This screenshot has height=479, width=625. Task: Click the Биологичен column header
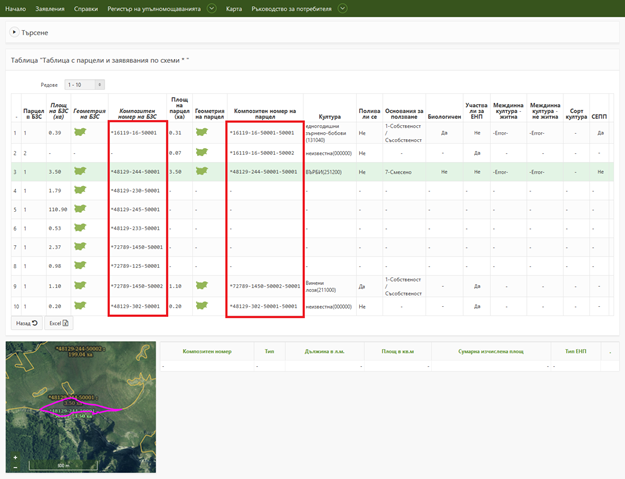click(x=444, y=117)
